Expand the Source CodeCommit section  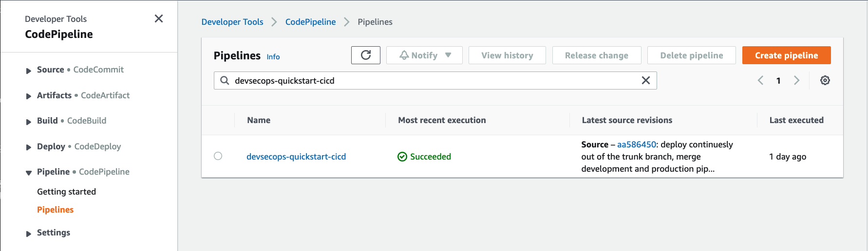pos(29,71)
